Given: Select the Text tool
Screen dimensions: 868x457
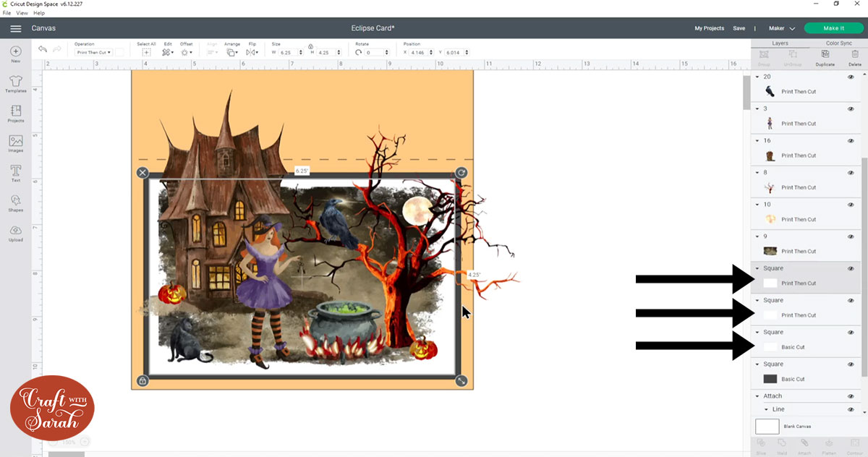Looking at the screenshot, I should pos(15,172).
